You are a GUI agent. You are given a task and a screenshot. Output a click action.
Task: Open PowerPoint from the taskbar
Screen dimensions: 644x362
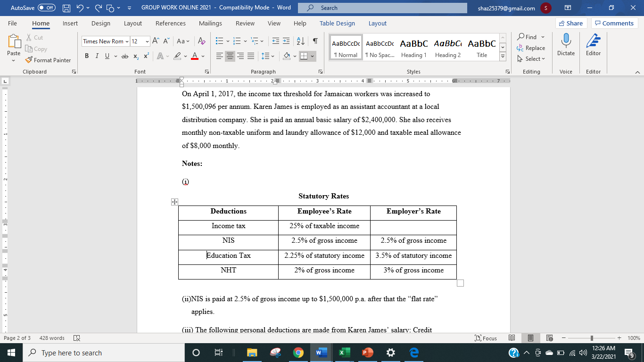(x=367, y=353)
